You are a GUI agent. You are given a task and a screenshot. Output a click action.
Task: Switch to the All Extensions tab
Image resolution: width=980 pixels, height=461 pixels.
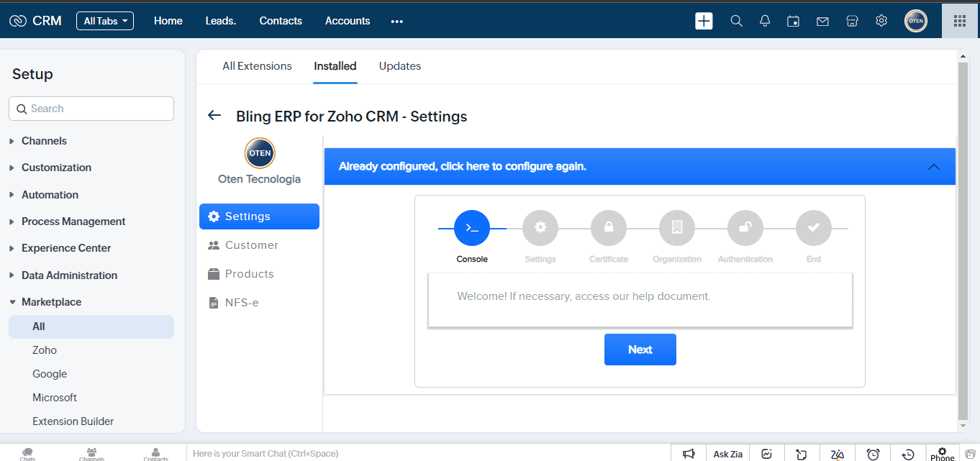[257, 66]
